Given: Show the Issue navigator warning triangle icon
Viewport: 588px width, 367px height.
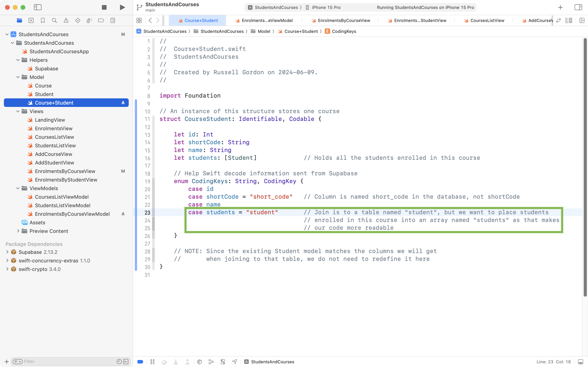Looking at the screenshot, I should click(66, 20).
